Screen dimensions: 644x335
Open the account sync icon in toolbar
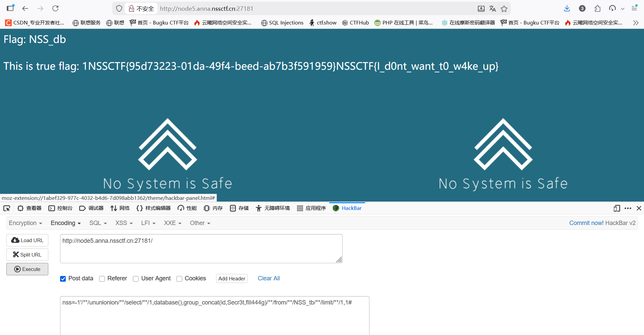coord(612,8)
